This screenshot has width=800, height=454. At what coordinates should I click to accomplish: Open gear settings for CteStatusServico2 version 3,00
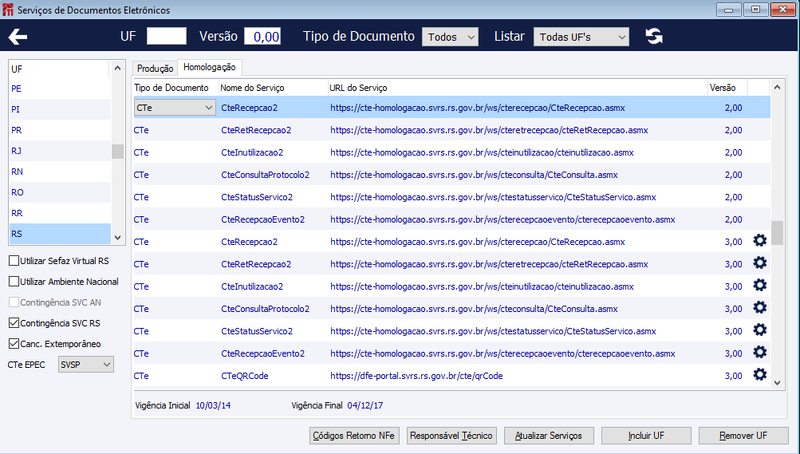coord(760,330)
